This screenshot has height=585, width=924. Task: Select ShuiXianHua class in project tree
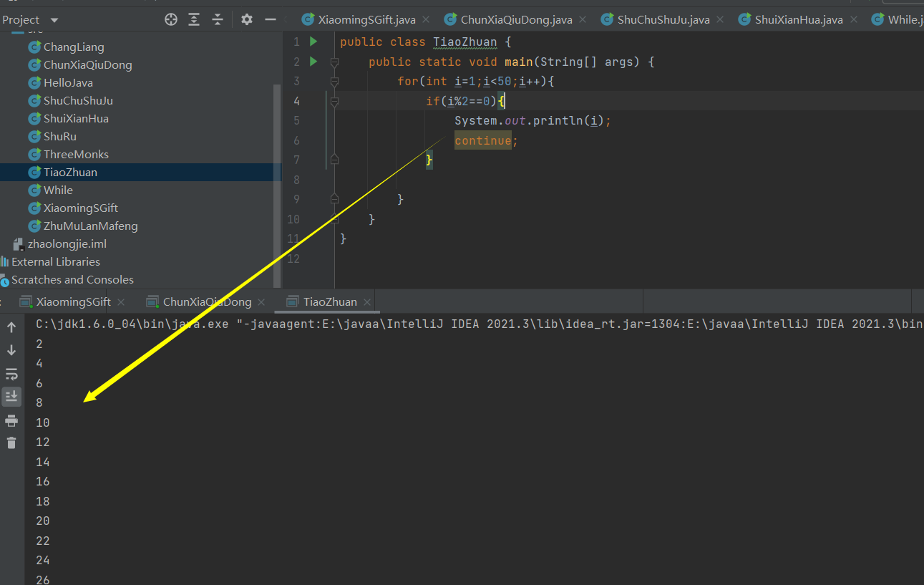pos(76,119)
